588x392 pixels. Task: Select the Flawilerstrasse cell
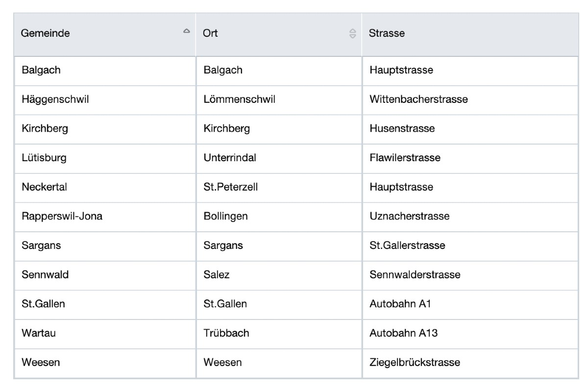(x=405, y=158)
